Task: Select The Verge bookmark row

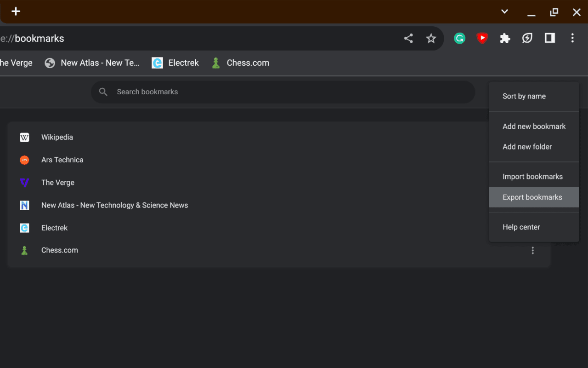Action: (x=279, y=183)
